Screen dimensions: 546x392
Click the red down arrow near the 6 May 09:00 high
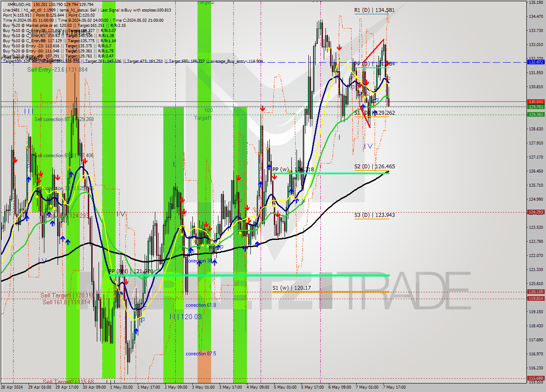[x=339, y=47]
